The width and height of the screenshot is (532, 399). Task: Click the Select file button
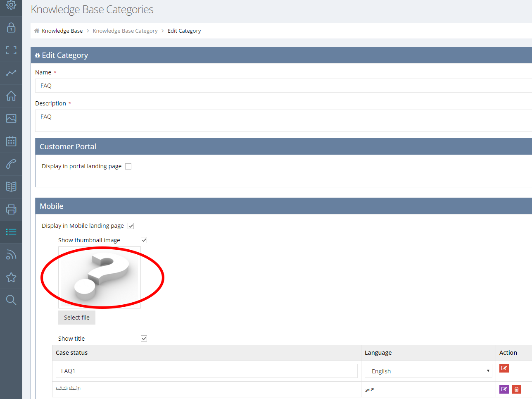[77, 318]
